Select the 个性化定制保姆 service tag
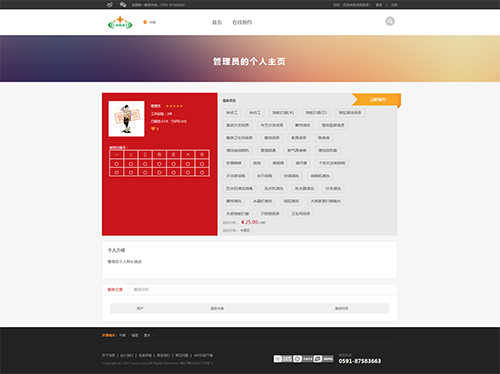This screenshot has height=374, width=500. click(x=332, y=163)
